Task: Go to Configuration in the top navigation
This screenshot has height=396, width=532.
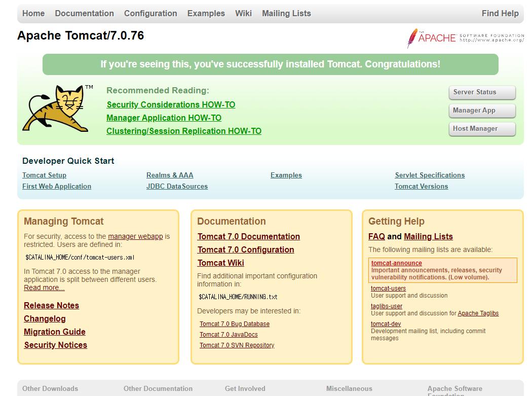Action: [150, 13]
